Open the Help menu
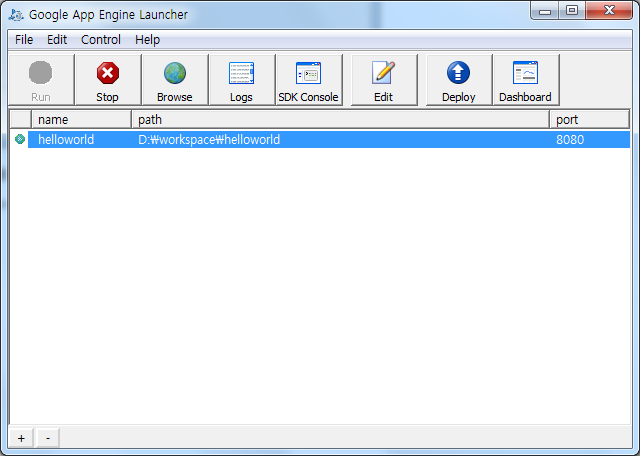Screen dimensions: 640x456 tap(147, 40)
